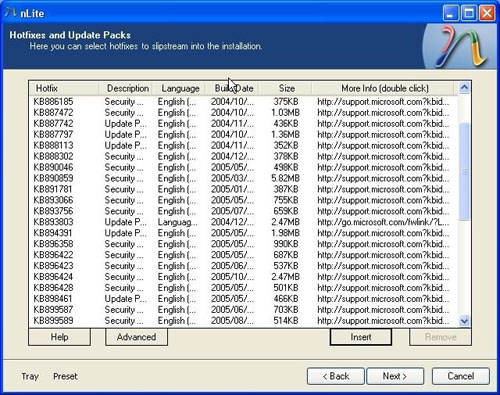The width and height of the screenshot is (500, 395).
Task: Select hotfix KB888302 row
Action: point(243,156)
